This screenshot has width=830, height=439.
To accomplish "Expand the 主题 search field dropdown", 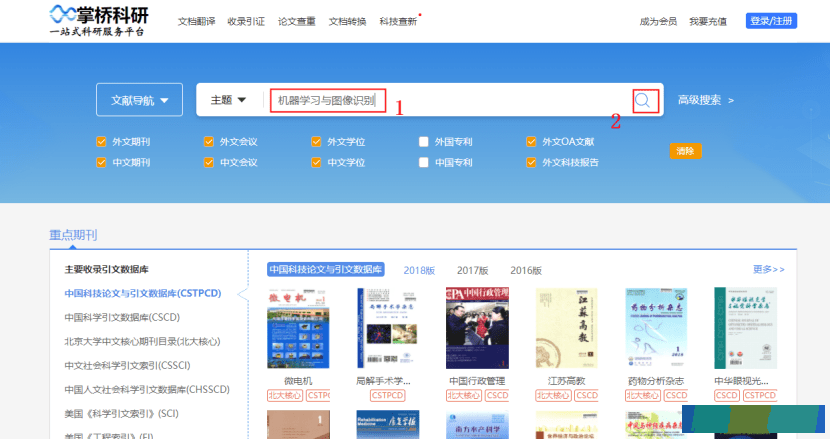I will point(228,100).
